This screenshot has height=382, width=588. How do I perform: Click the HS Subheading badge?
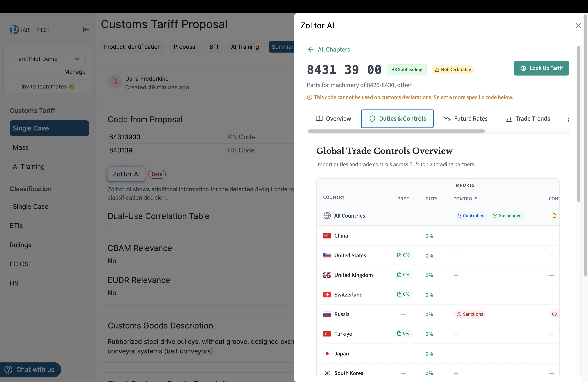(406, 70)
